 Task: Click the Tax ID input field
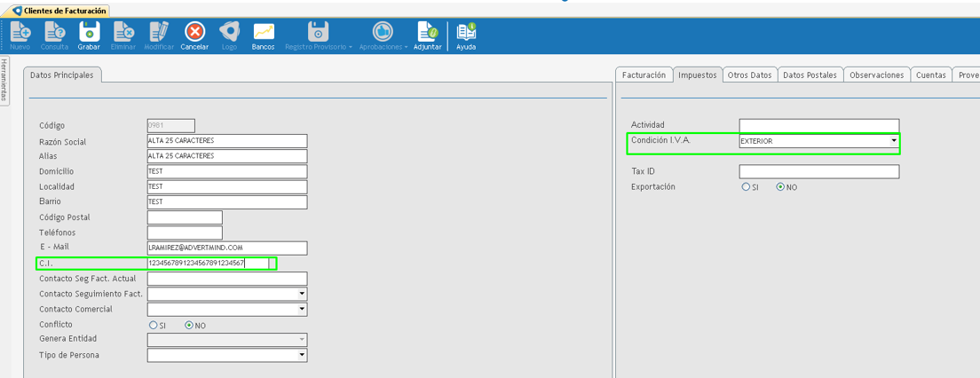pos(818,171)
